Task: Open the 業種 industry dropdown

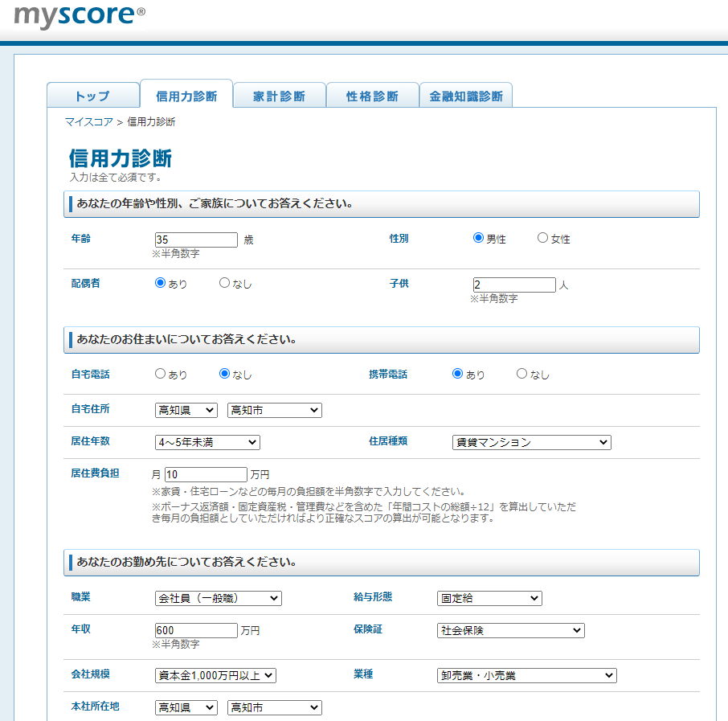Action: point(527,675)
